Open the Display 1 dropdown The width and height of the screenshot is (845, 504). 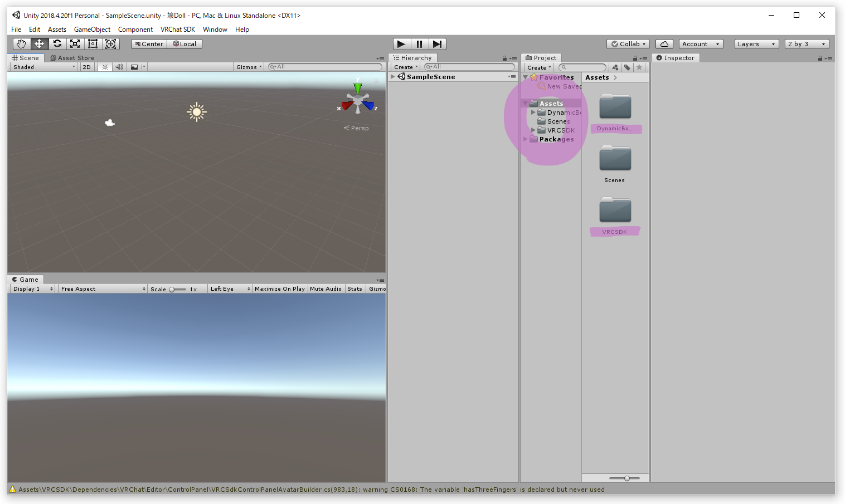33,289
